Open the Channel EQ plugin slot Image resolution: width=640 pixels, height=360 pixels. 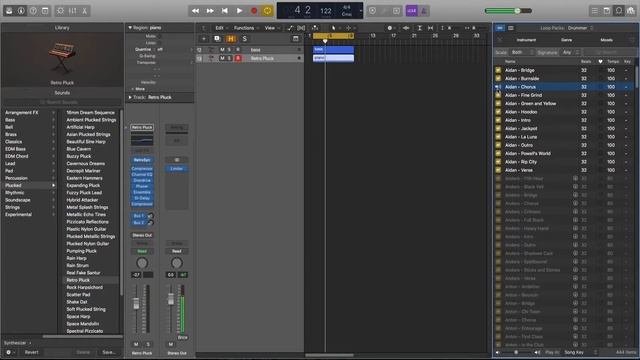click(142, 175)
